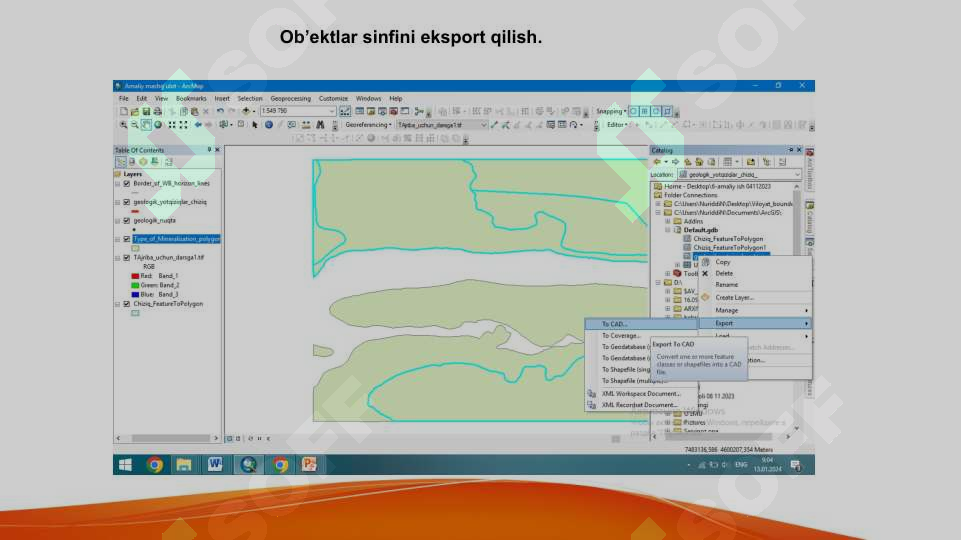Click the Undo arrow icon
Viewport: 961px width, 540px height.
pyautogui.click(x=220, y=112)
